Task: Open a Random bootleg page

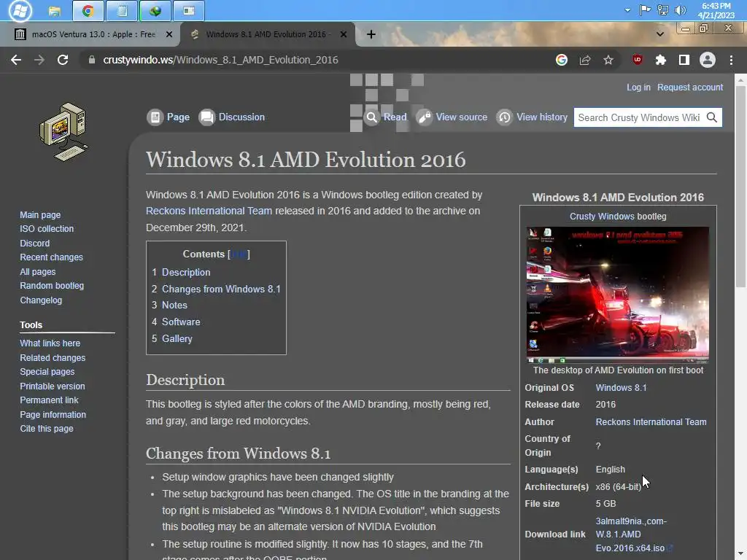Action: click(52, 286)
